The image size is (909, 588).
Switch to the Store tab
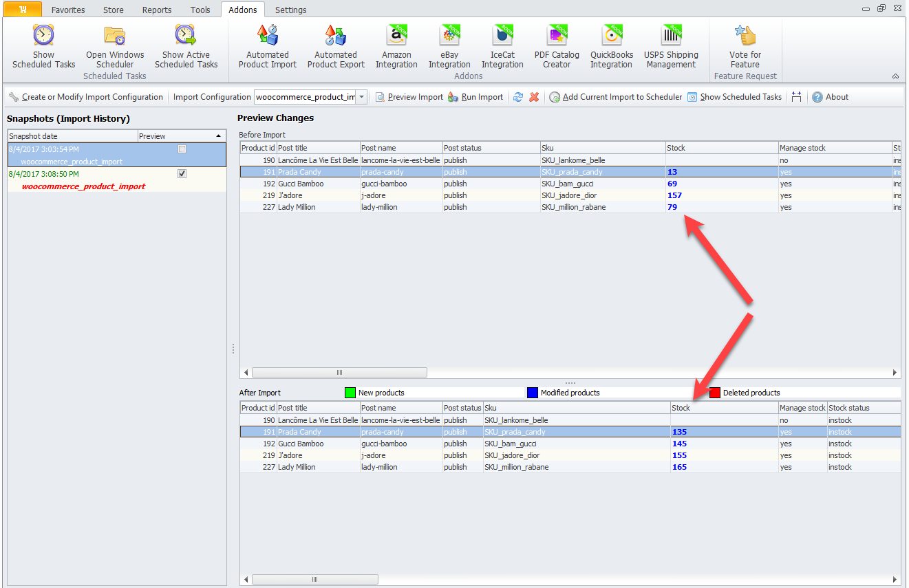114,10
